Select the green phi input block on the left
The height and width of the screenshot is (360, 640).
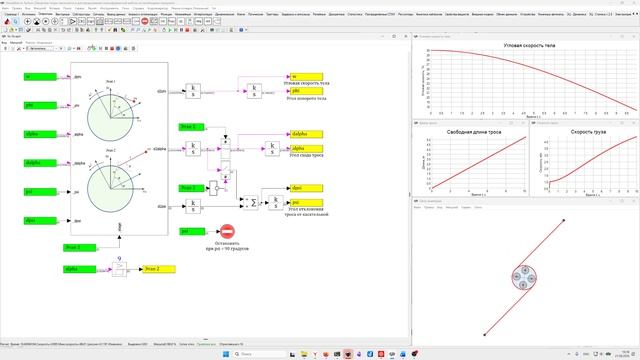tap(40, 105)
